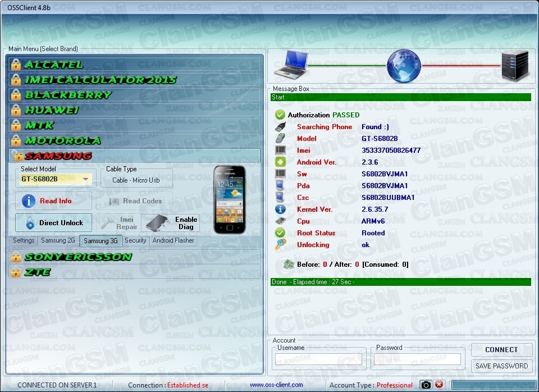
Task: Click the Imei Repair button
Action: point(118,223)
